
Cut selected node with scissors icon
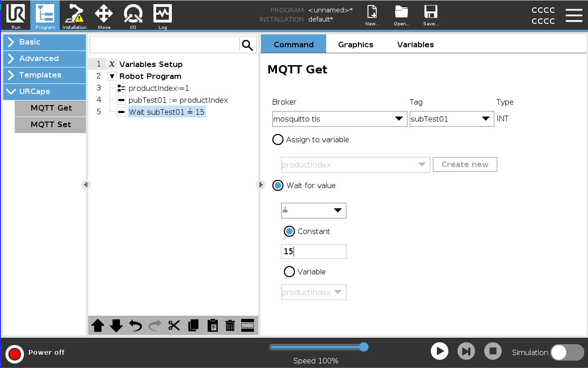[x=174, y=326]
